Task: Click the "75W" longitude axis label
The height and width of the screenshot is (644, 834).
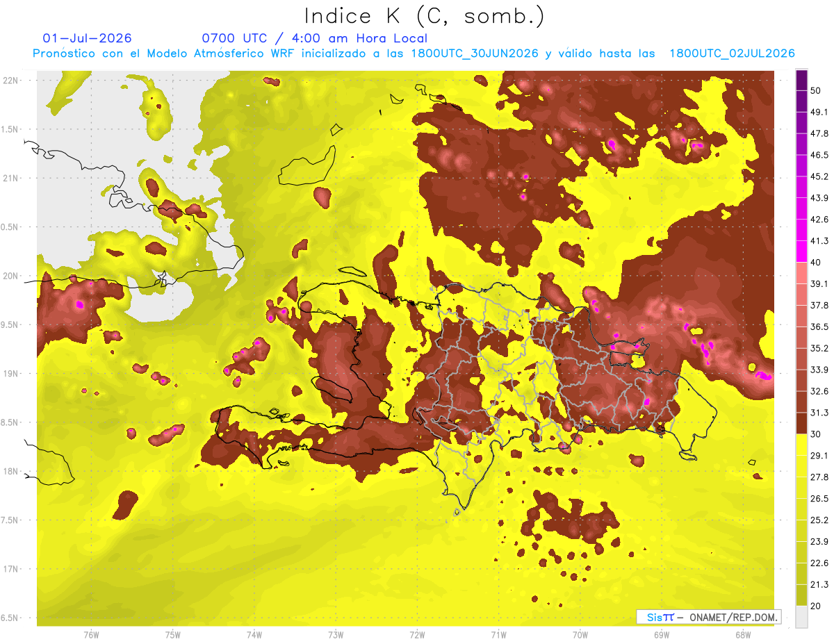Action: tap(172, 635)
